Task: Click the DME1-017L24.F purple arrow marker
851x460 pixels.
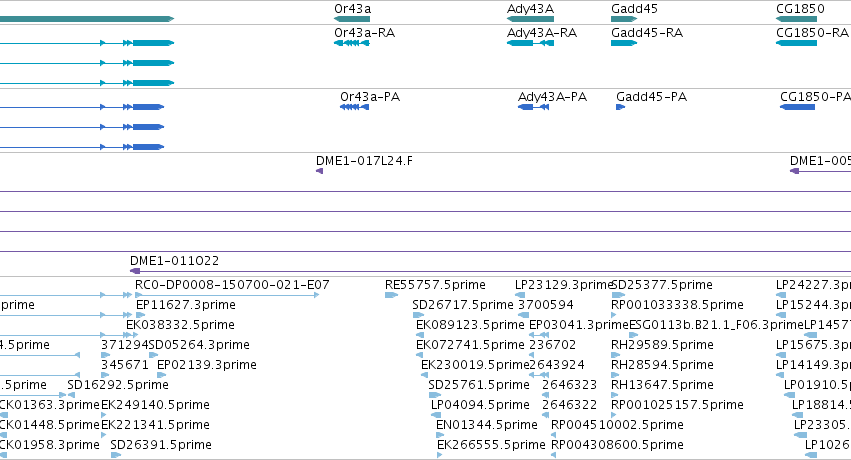Action: (319, 171)
